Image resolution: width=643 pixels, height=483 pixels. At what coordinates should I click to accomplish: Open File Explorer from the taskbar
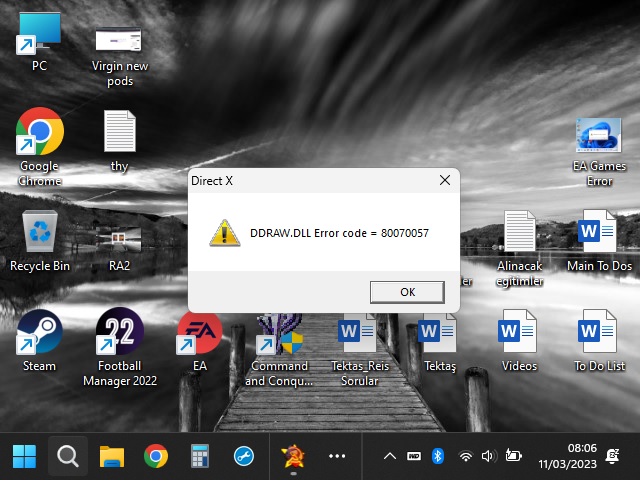click(x=112, y=457)
